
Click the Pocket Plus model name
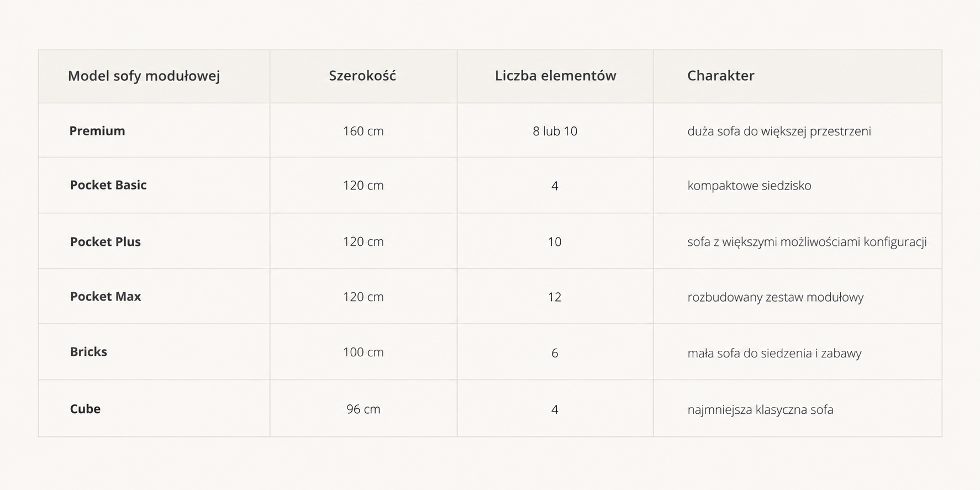tap(106, 241)
